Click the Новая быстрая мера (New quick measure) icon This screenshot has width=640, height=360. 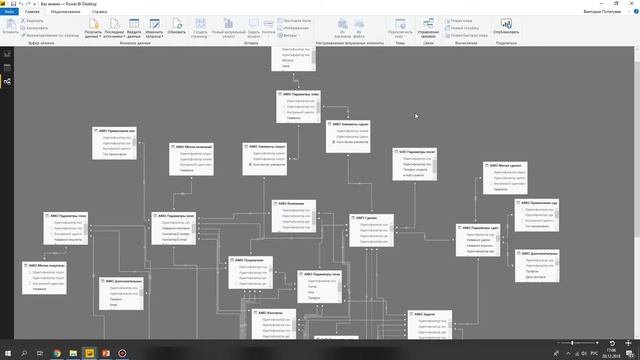(x=447, y=35)
